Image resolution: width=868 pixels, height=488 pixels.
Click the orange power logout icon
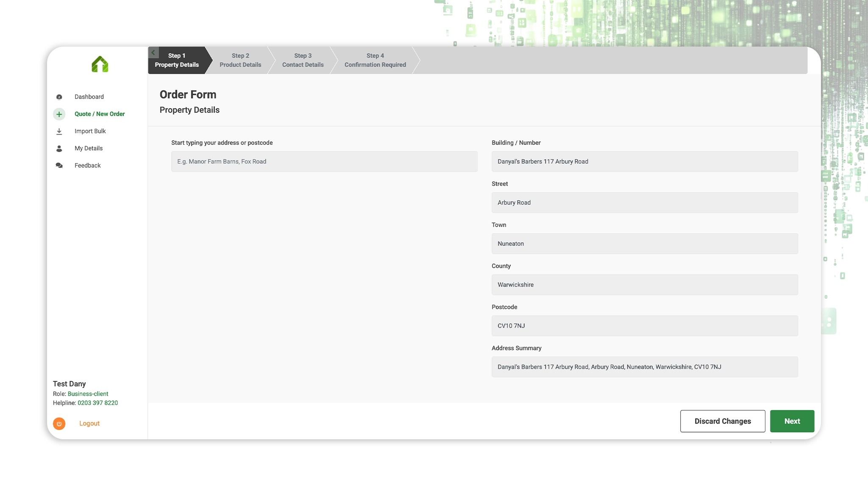(59, 424)
